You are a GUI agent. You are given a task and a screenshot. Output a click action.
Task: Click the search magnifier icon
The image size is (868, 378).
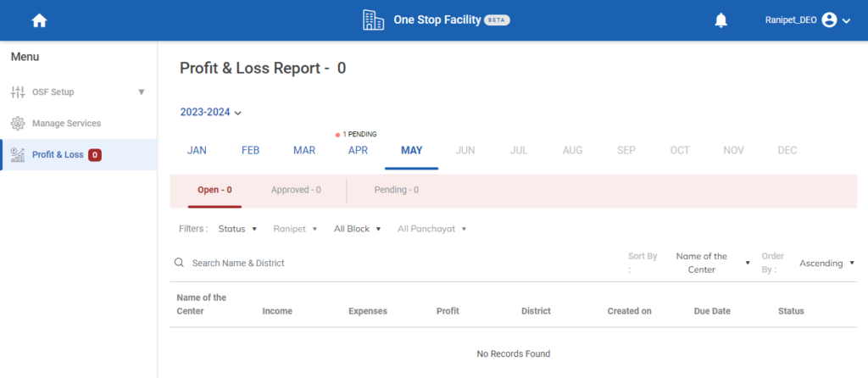[179, 263]
